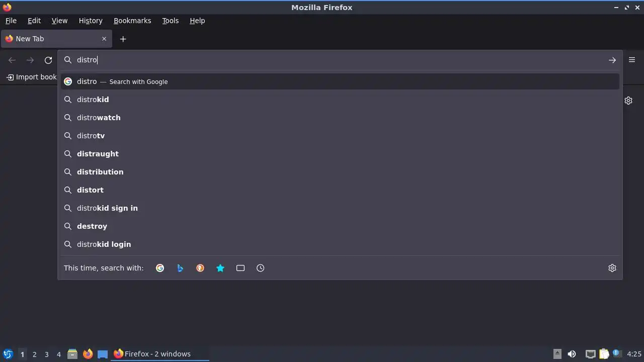The width and height of the screenshot is (644, 362).
Task: Open the new tab page personalize gear
Action: tap(628, 101)
